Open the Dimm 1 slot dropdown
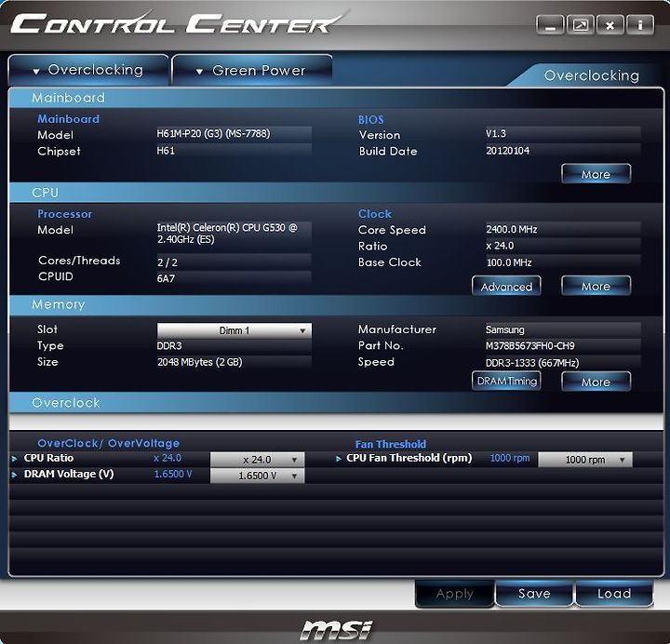This screenshot has width=670, height=644. (234, 330)
